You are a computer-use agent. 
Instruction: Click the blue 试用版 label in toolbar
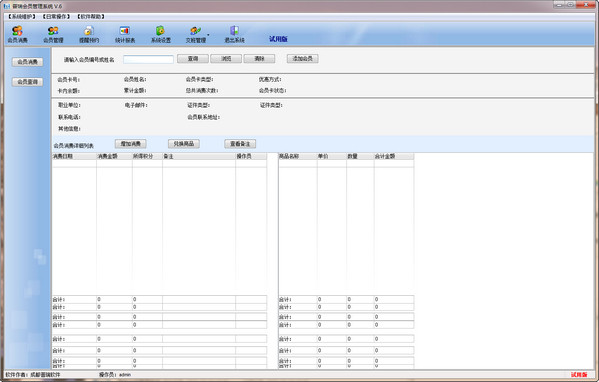[278, 39]
